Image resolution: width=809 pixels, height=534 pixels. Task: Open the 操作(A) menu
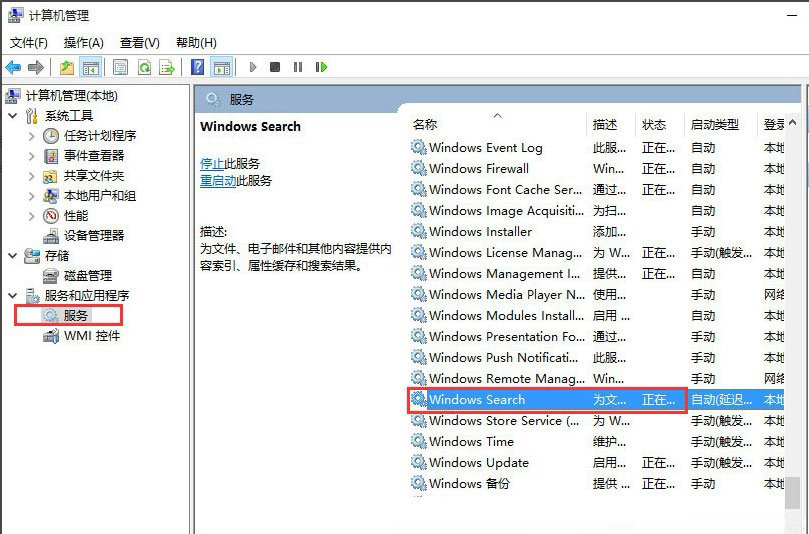tap(84, 42)
